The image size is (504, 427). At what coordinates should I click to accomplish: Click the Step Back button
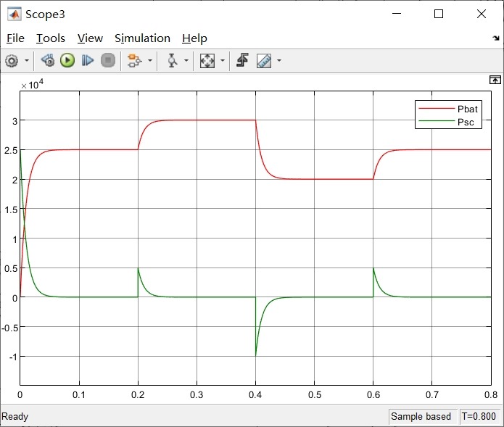(x=48, y=60)
